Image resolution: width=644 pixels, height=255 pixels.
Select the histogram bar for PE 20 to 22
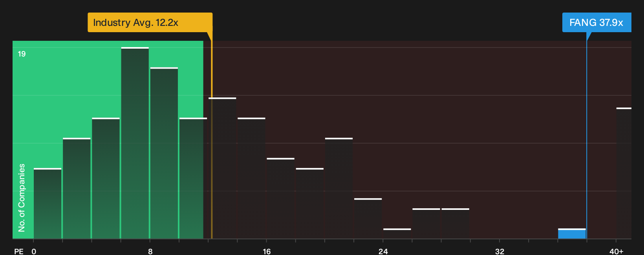(339, 188)
